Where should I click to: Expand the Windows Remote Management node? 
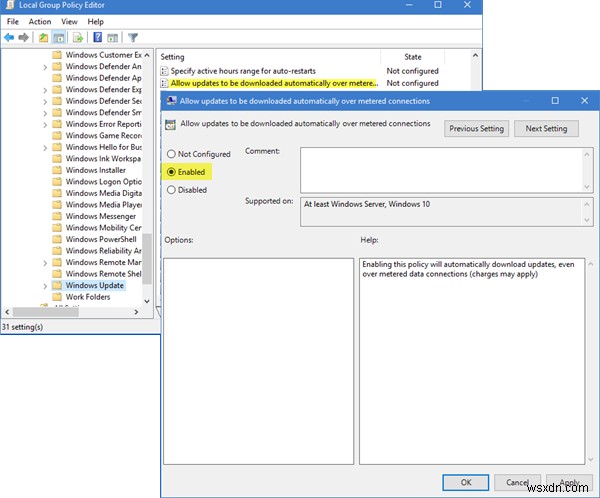point(45,263)
